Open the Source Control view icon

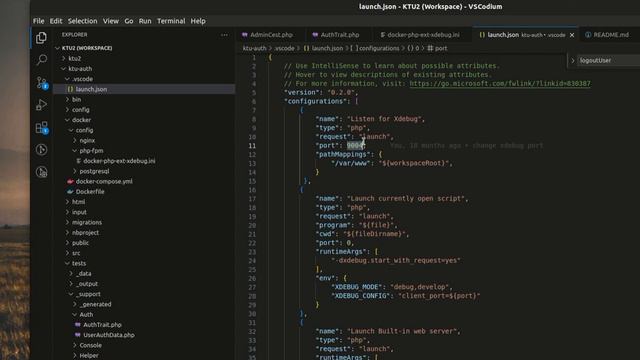click(42, 83)
